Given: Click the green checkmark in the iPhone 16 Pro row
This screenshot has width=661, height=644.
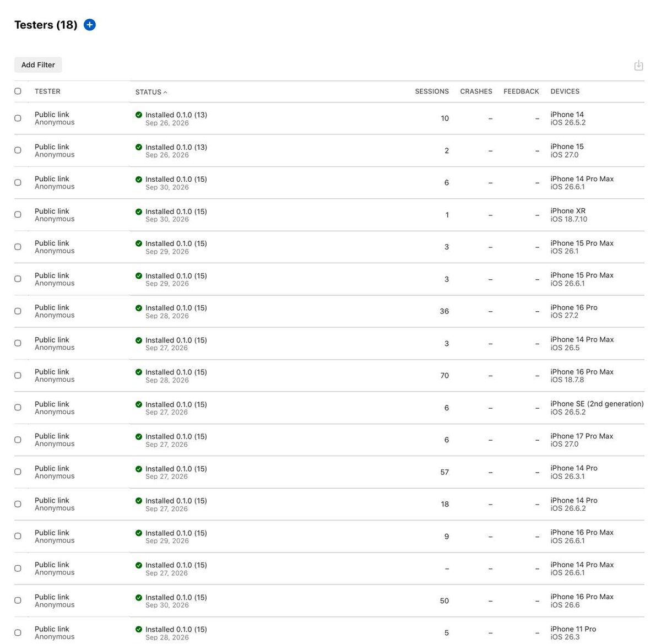Looking at the screenshot, I should 139,308.
